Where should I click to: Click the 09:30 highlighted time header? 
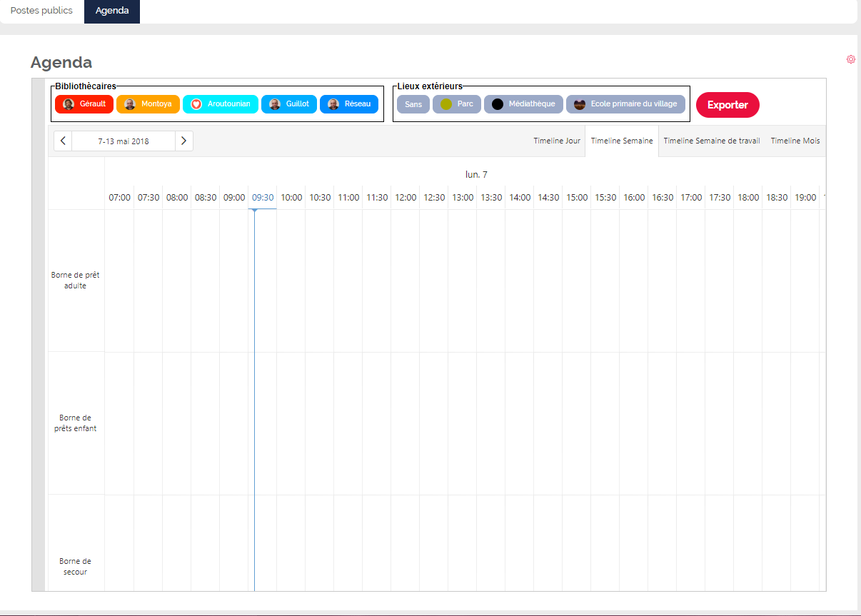(263, 198)
